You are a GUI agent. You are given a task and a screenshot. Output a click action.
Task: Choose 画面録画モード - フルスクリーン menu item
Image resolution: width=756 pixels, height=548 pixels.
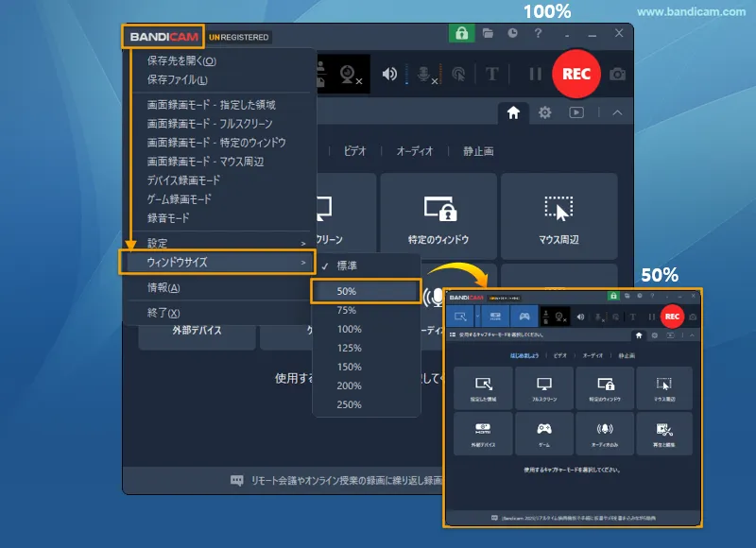(x=210, y=124)
